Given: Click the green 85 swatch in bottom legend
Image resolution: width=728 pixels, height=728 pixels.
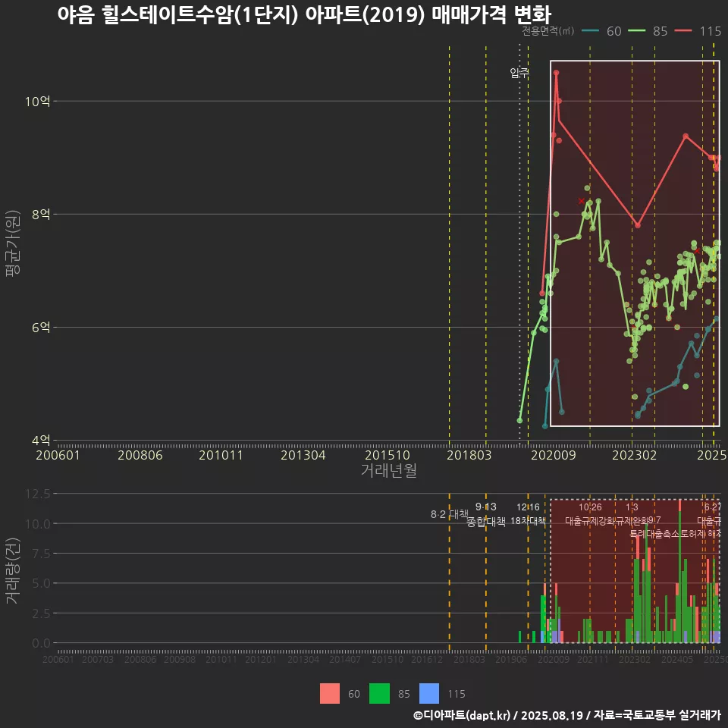Looking at the screenshot, I should 379,694.
